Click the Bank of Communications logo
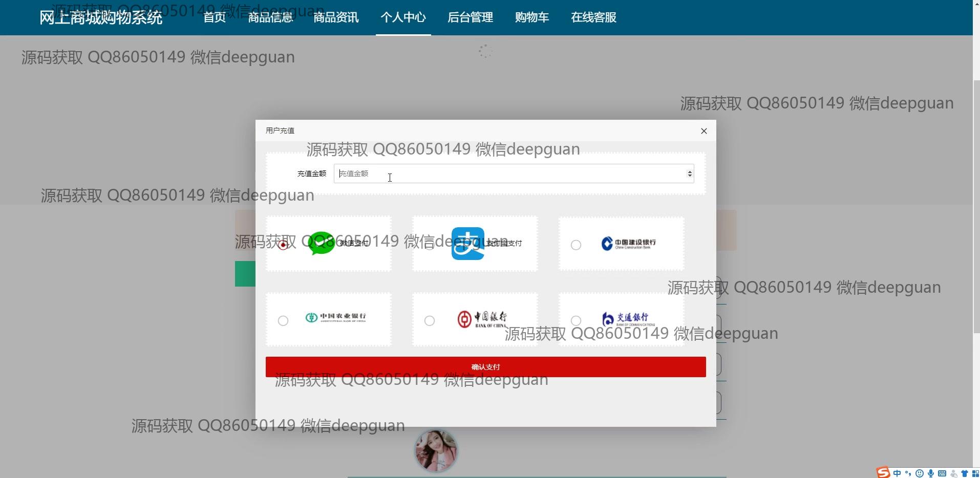 tap(628, 319)
